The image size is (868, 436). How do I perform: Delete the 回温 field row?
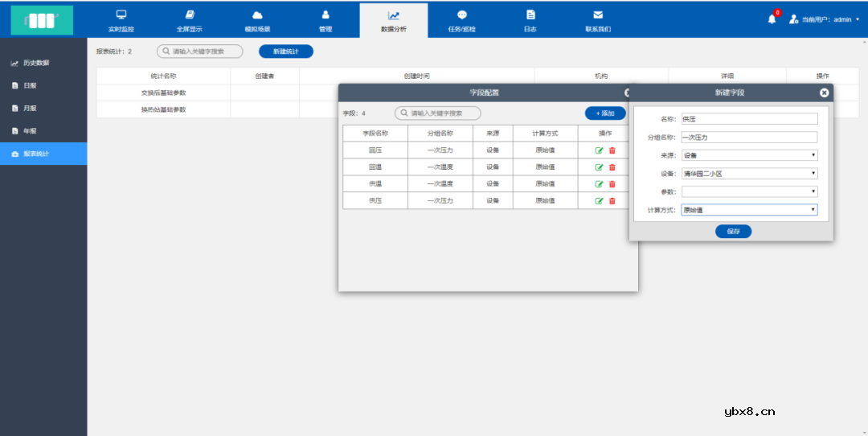point(612,167)
